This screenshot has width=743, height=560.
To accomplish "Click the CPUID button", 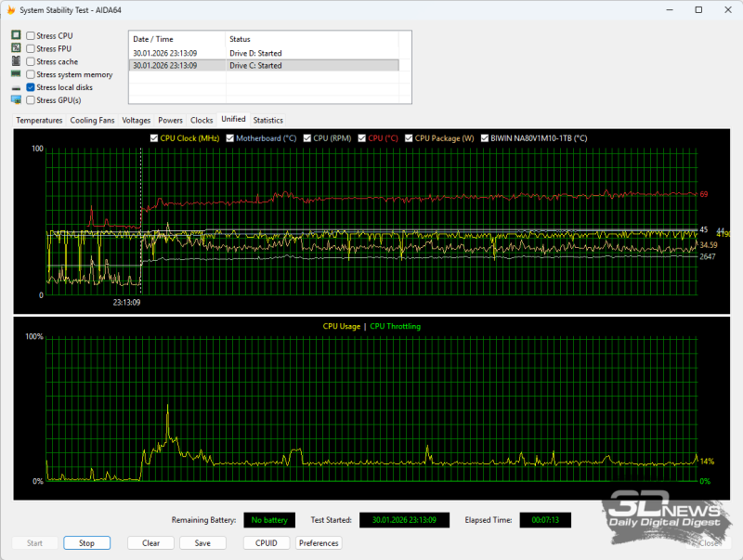I will pyautogui.click(x=266, y=543).
